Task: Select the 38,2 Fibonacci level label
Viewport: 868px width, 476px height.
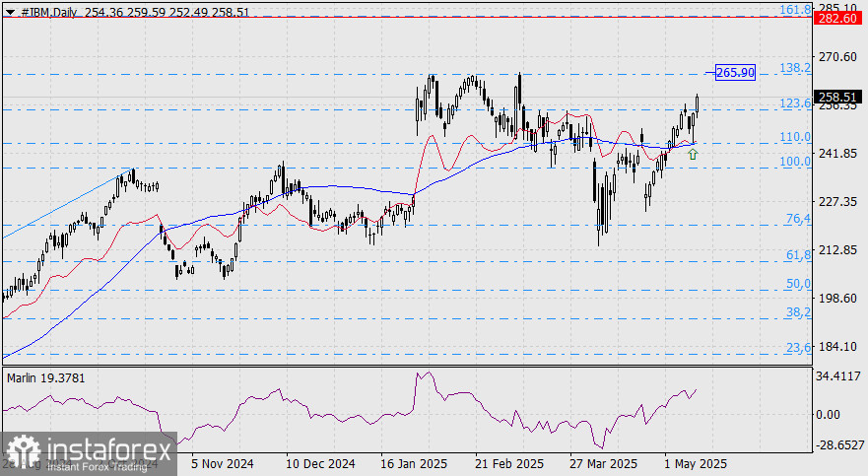Action: pyautogui.click(x=799, y=312)
